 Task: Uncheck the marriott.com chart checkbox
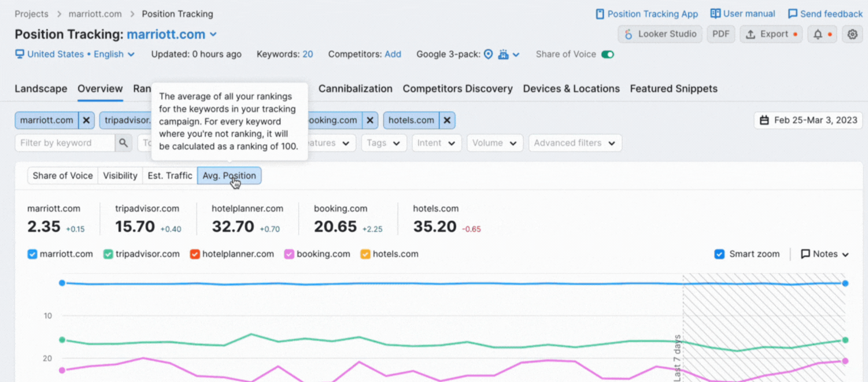tap(32, 254)
